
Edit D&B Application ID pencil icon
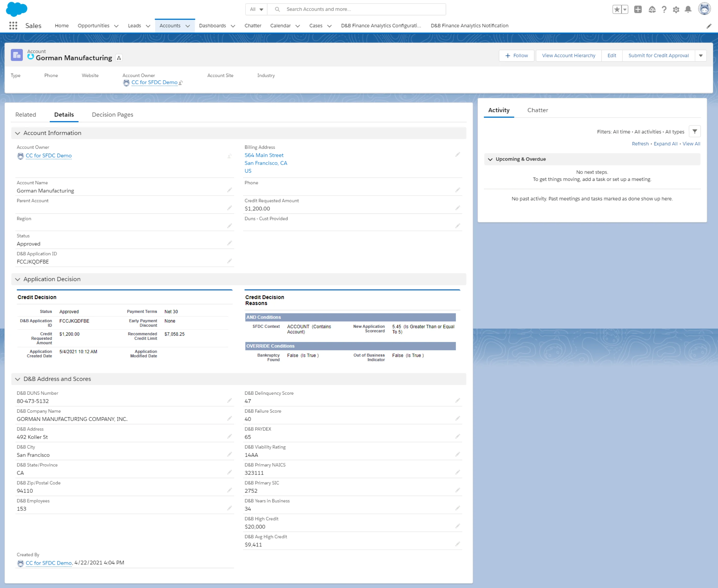click(x=230, y=261)
